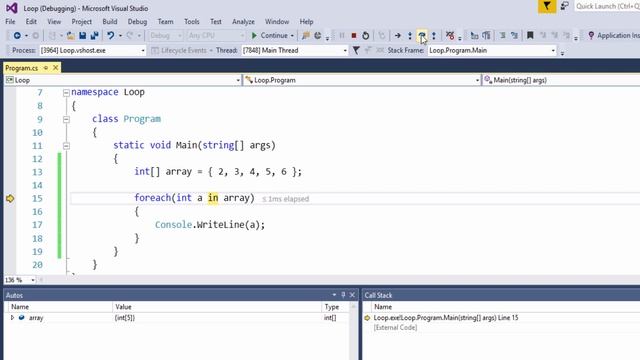Screen dimensions: 640x360
Task: Click the Step Into icon
Action: click(x=410, y=36)
